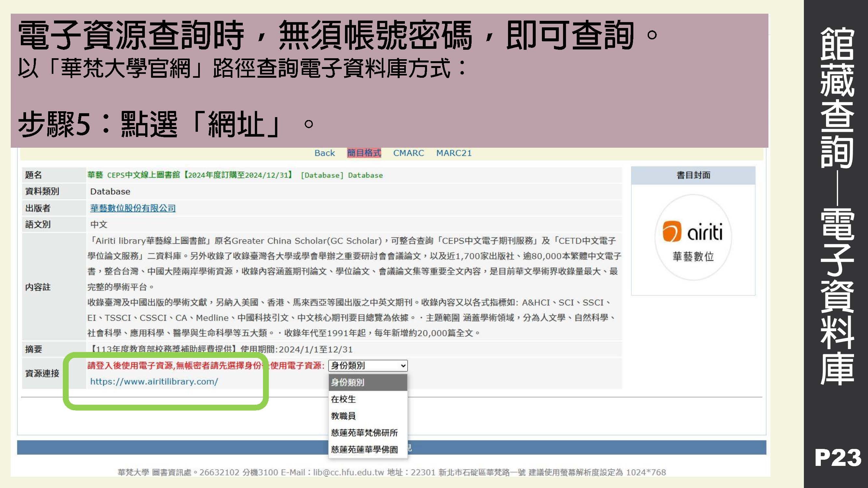The image size is (868, 488).
Task: Select 慈蓮苑蓮華學佛園 option
Action: (x=368, y=450)
